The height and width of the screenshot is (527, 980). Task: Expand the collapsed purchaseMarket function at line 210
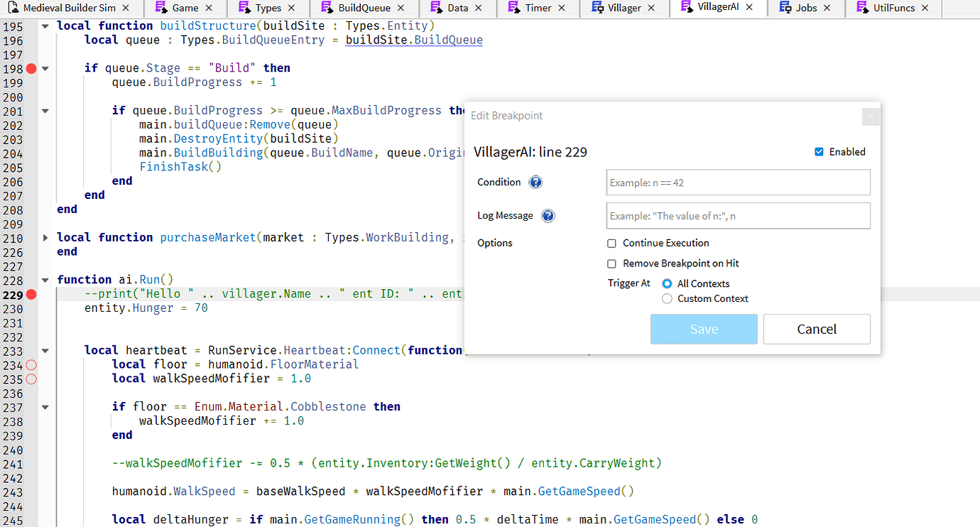44,237
